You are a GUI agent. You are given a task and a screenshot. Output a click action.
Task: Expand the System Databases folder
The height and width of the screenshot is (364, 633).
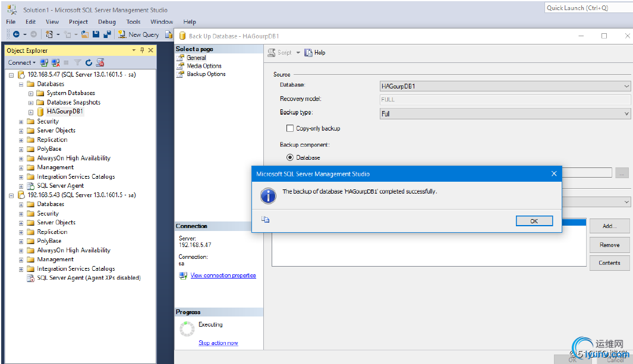31,93
